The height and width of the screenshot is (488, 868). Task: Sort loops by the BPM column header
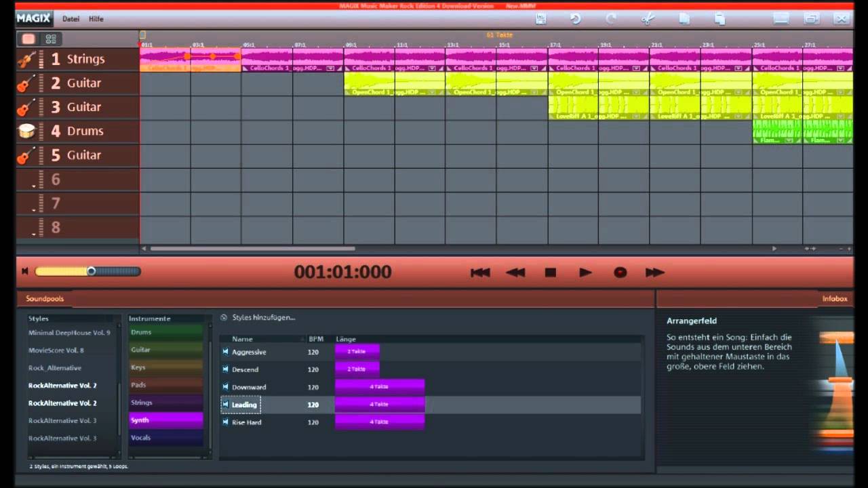click(316, 339)
